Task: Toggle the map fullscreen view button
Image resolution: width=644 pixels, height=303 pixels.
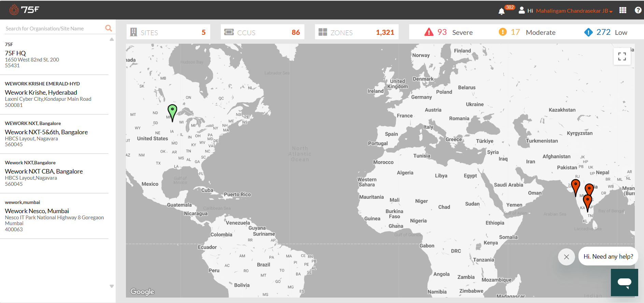Action: (622, 56)
